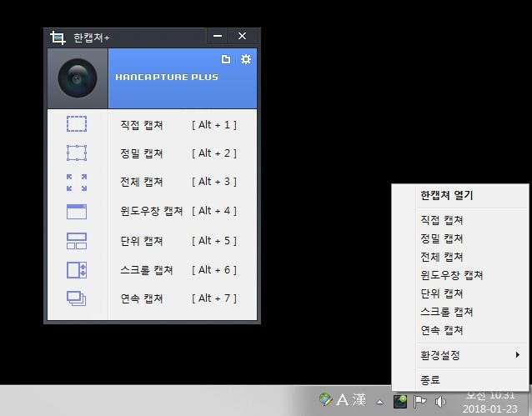Click the precision capture icon with handles
Viewport: 532px width, 416px height.
tap(77, 153)
